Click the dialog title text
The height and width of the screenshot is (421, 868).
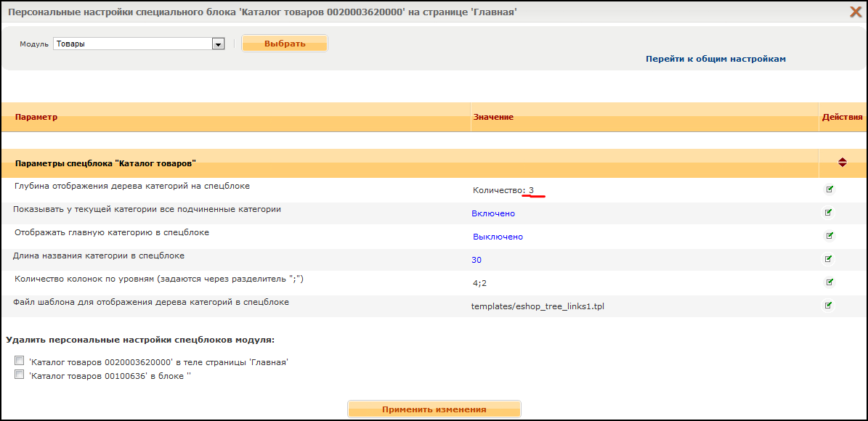click(x=263, y=11)
